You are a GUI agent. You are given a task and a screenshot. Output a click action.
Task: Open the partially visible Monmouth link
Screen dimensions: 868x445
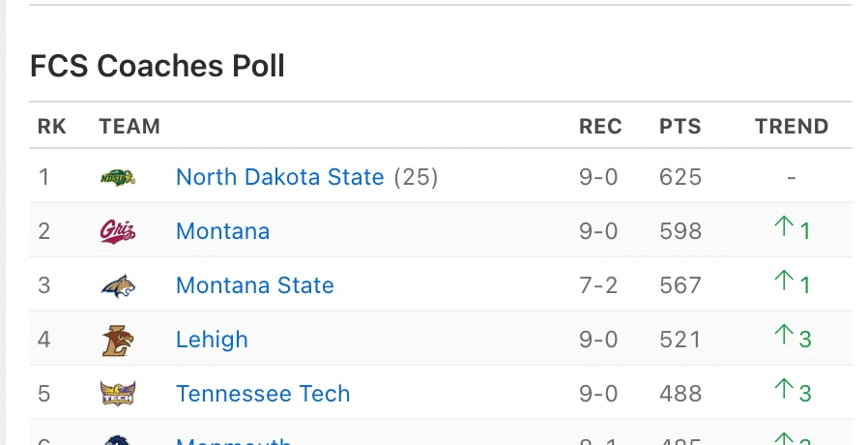[234, 441]
